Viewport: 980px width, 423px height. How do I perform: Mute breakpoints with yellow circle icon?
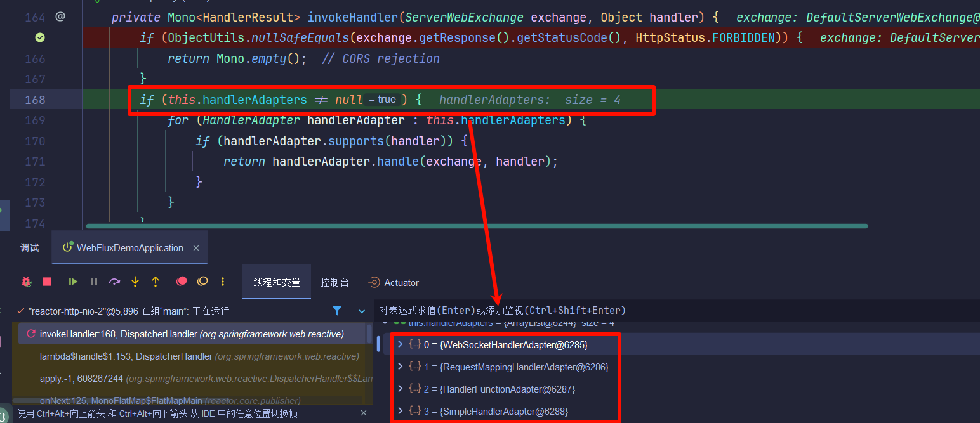coord(202,282)
